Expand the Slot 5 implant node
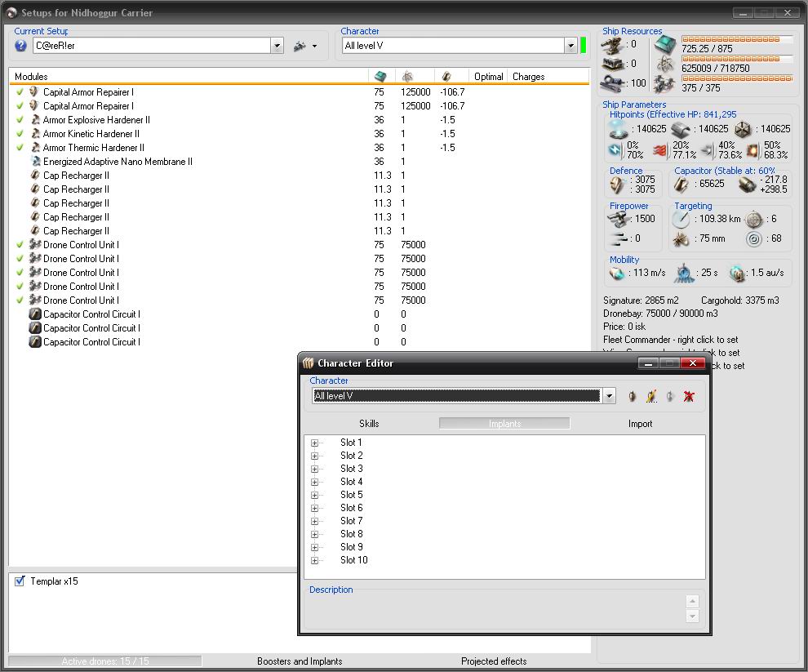The height and width of the screenshot is (672, 808). point(314,495)
